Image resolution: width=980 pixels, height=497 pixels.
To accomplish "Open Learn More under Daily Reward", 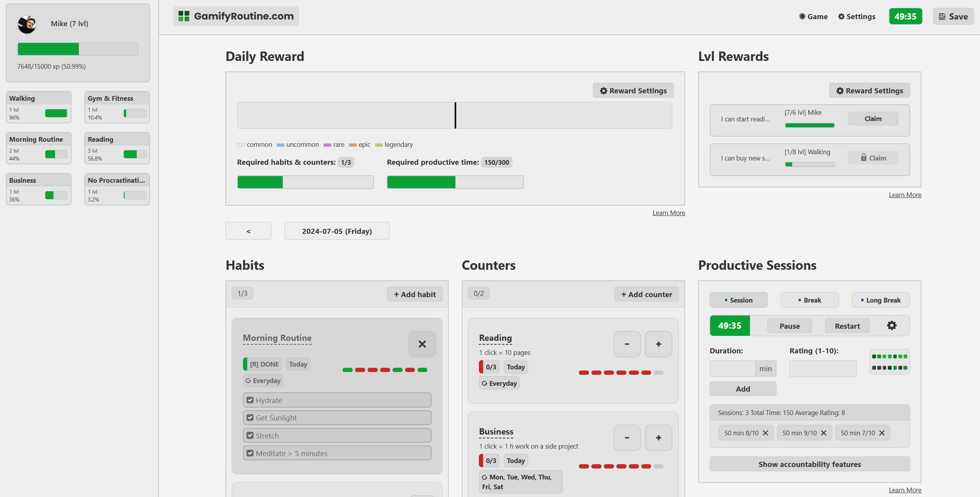I will 669,213.
